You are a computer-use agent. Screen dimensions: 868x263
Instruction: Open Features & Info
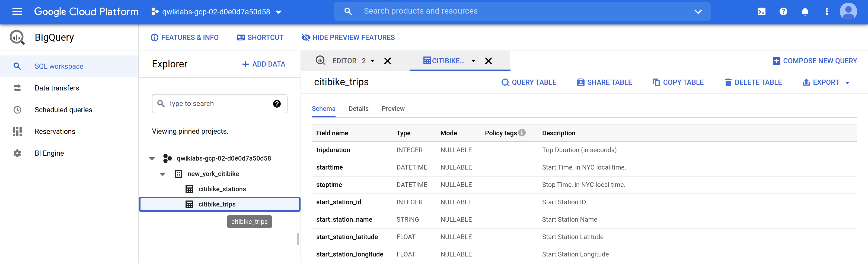tap(184, 37)
